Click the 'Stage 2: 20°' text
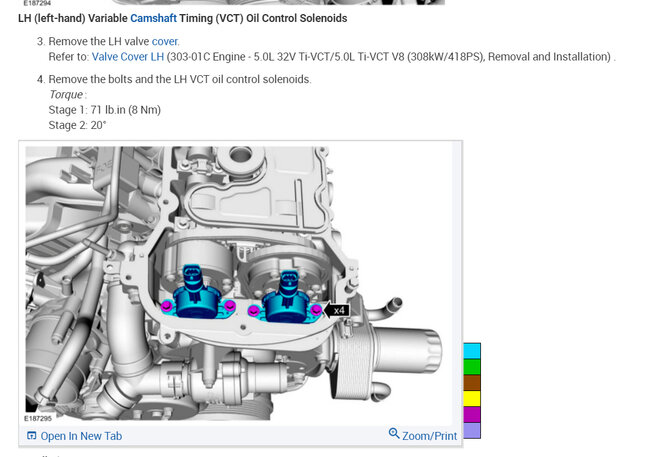The image size is (650, 457). 77,125
